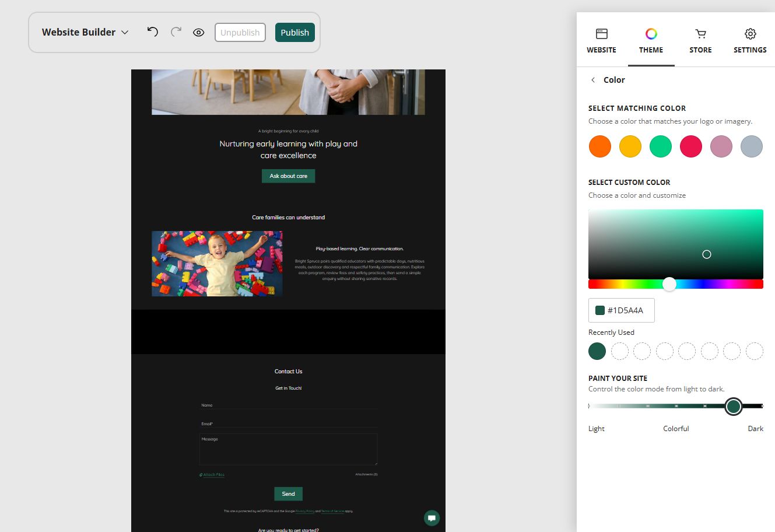Publish the website
The image size is (775, 532).
click(x=295, y=33)
